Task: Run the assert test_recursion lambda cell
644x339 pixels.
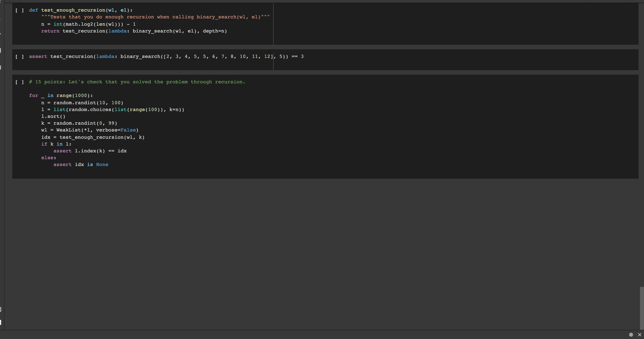Action: pos(20,57)
